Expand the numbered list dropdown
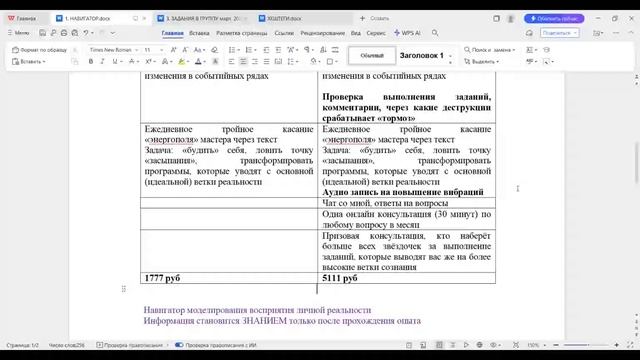Screen dimensions: 640x360 point(255,50)
